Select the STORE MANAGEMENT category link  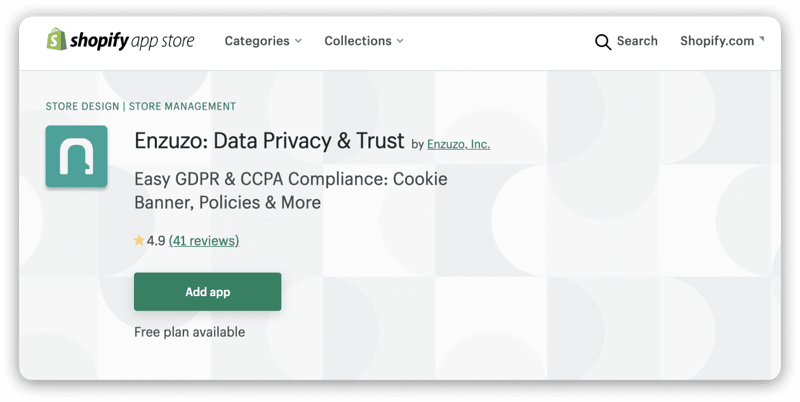coord(182,106)
